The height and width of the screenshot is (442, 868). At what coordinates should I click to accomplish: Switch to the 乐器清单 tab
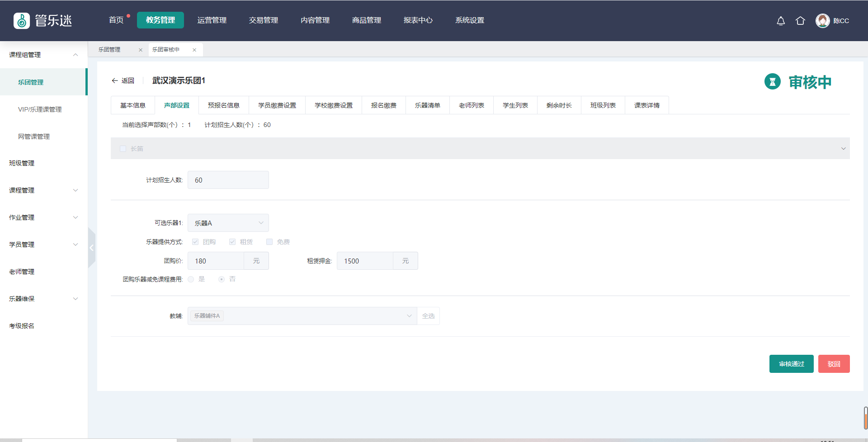click(427, 105)
